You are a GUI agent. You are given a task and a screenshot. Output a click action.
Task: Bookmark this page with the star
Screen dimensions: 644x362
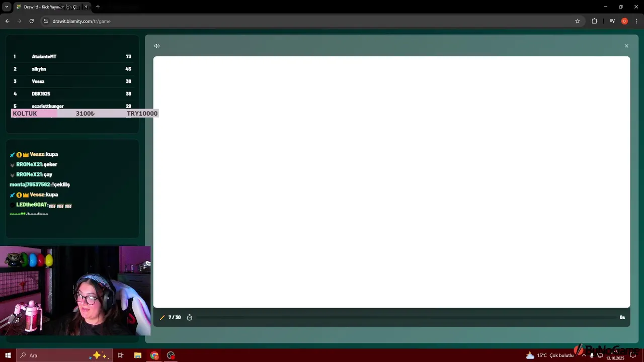click(x=578, y=21)
